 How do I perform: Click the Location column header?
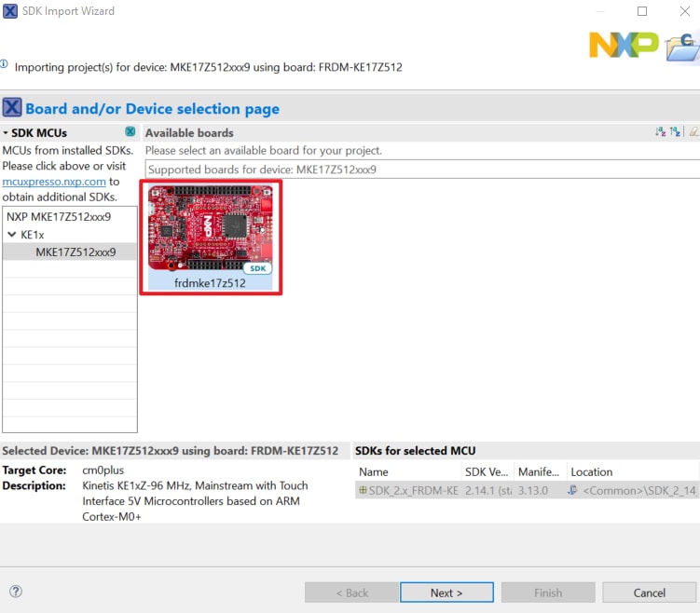point(592,471)
